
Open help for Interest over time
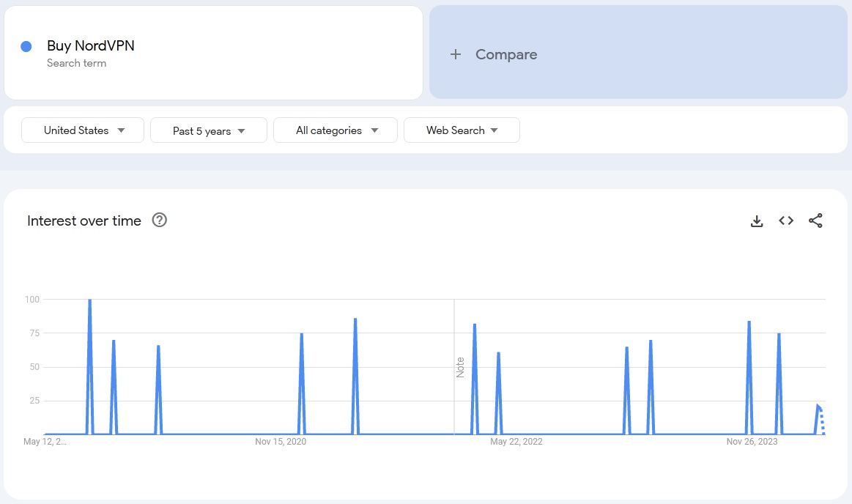(x=159, y=220)
